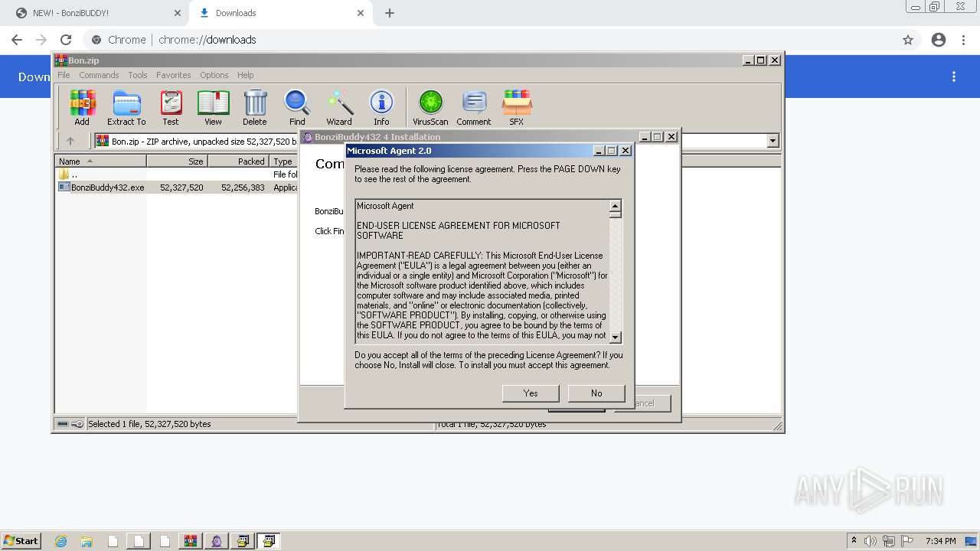
Task: Reload the Chrome page
Action: coord(66,40)
